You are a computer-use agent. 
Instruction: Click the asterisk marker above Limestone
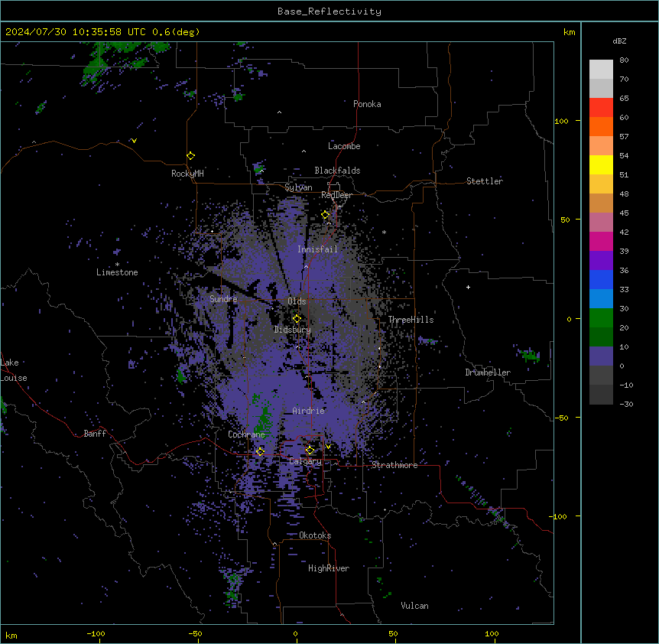pyautogui.click(x=117, y=265)
